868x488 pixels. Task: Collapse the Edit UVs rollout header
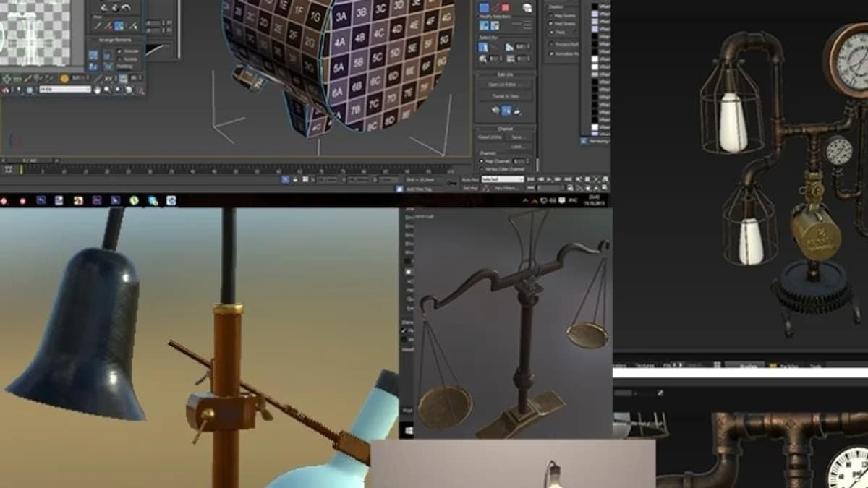[506, 75]
